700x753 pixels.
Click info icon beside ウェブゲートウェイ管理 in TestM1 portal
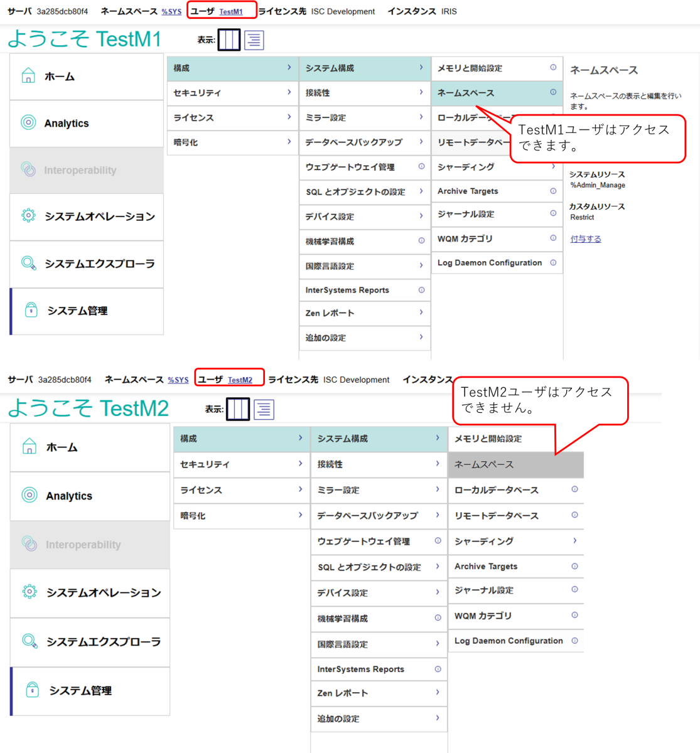point(421,167)
